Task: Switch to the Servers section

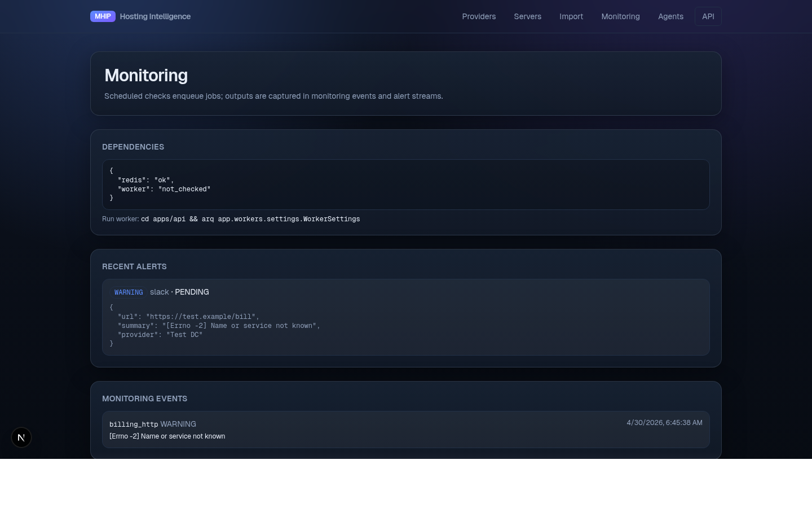Action: click(x=527, y=16)
